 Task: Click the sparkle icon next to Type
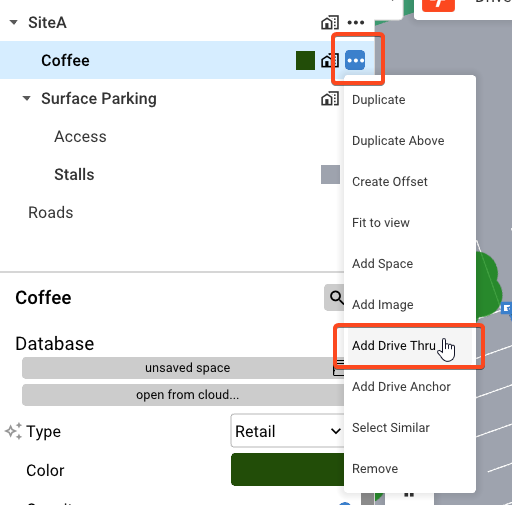point(13,431)
